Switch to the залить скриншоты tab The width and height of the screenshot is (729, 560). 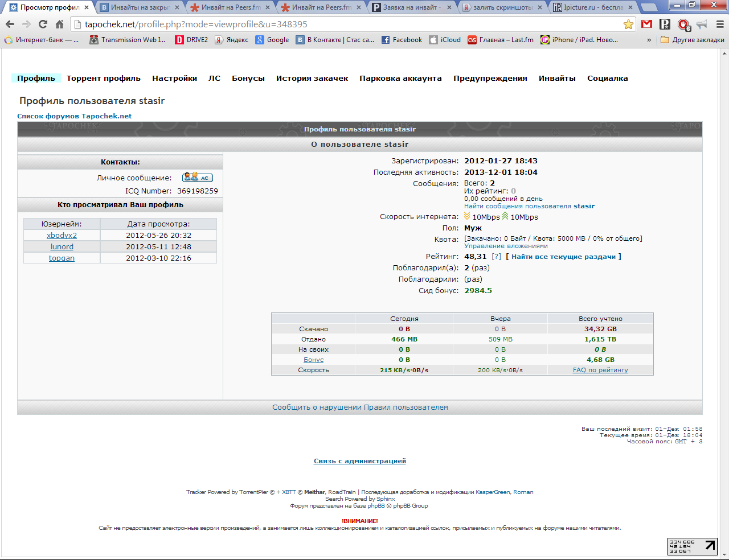(x=502, y=7)
